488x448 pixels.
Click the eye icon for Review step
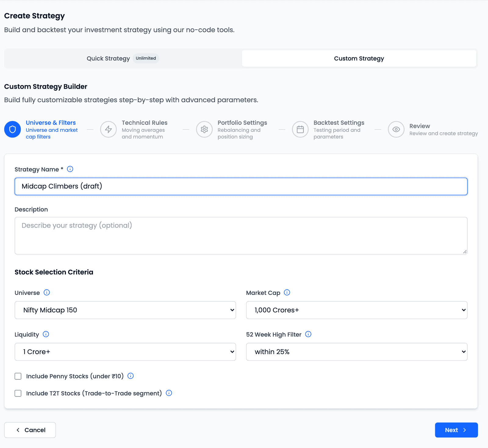(x=396, y=129)
